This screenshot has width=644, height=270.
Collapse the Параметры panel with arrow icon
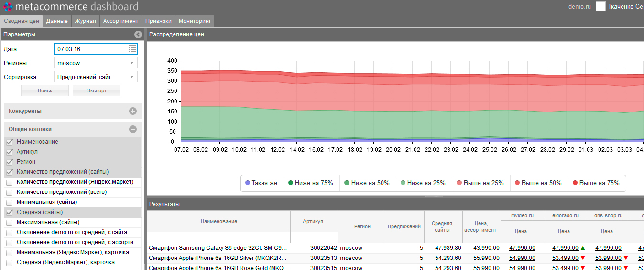tap(138, 34)
